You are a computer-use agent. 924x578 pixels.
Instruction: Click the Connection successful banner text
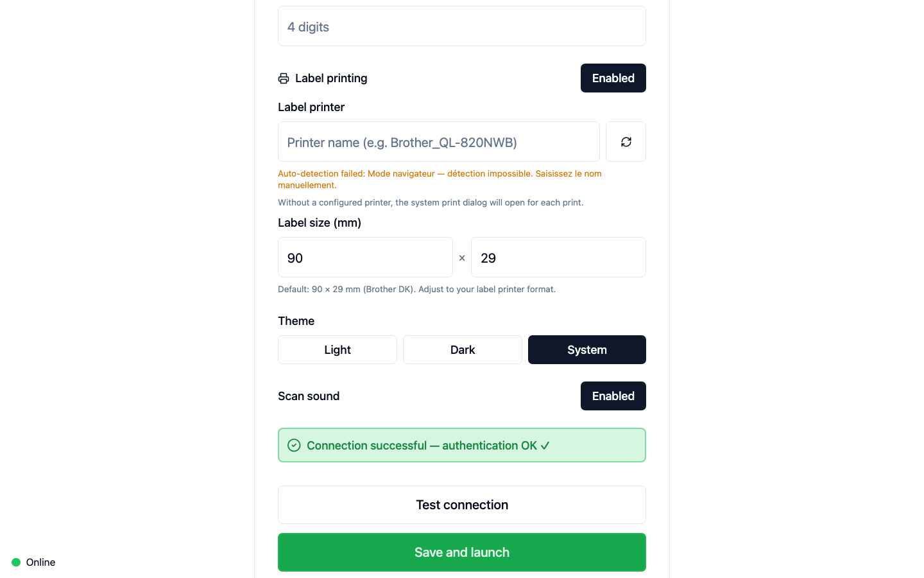click(x=428, y=446)
